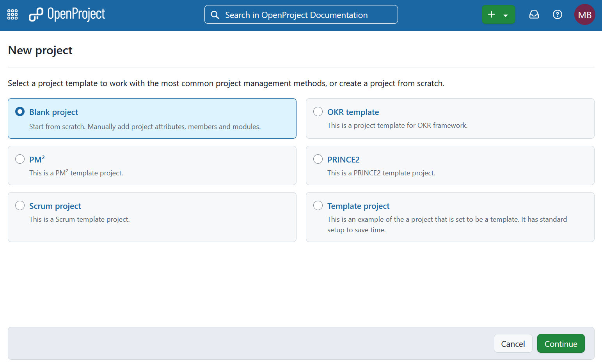
Task: Select the PM² template radio button
Action: pos(20,159)
